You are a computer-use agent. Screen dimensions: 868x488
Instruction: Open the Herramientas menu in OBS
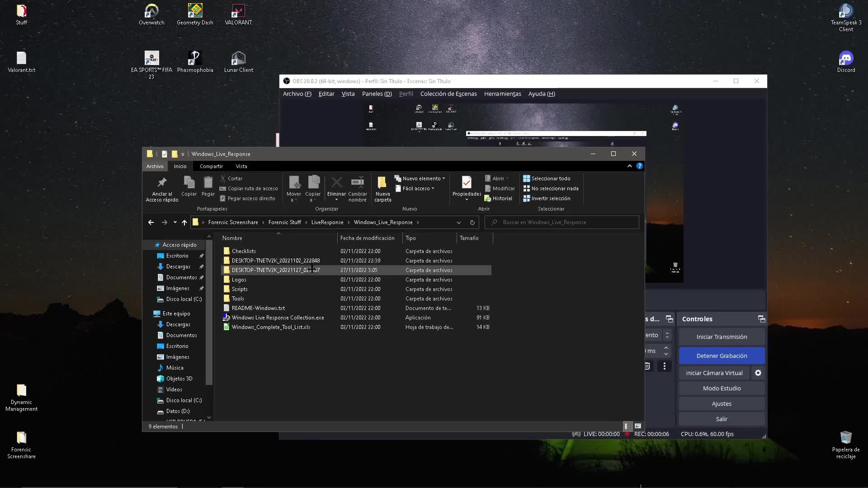(x=502, y=94)
